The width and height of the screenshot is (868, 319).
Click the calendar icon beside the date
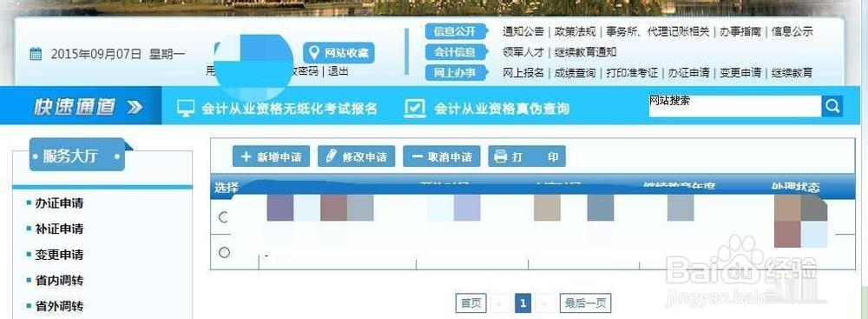coord(36,54)
